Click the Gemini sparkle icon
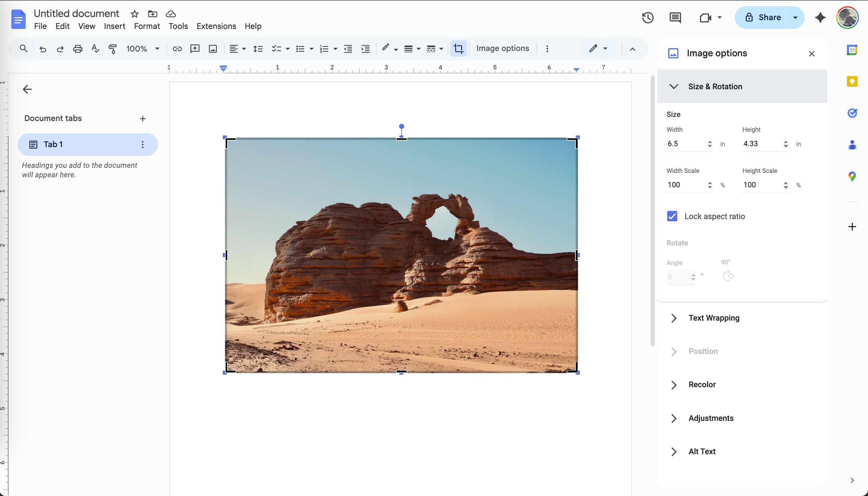 820,18
